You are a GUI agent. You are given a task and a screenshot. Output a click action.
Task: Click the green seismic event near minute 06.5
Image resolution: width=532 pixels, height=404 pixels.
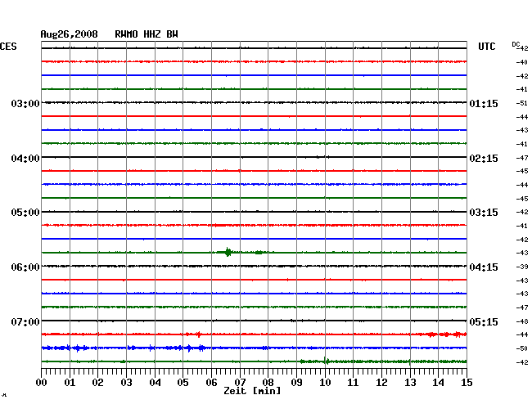click(x=228, y=252)
